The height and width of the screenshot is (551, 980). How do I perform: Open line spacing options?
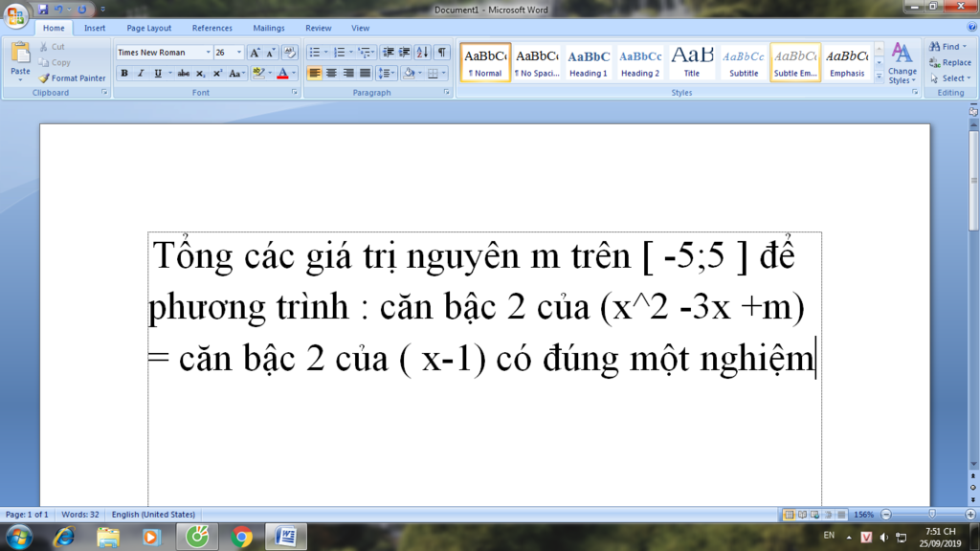click(387, 73)
